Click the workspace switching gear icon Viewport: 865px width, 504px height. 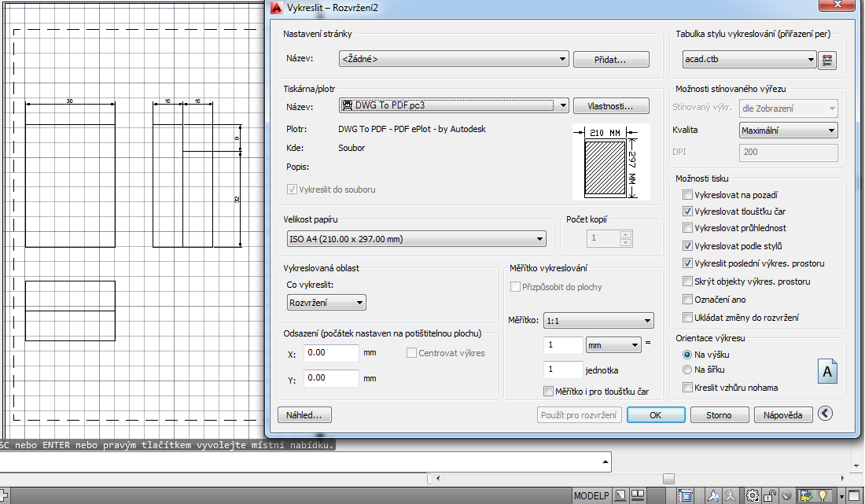(753, 495)
